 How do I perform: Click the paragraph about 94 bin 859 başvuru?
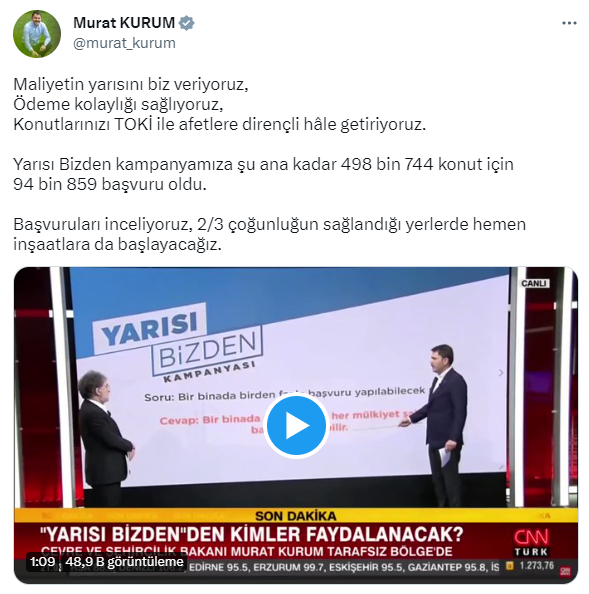(x=263, y=174)
